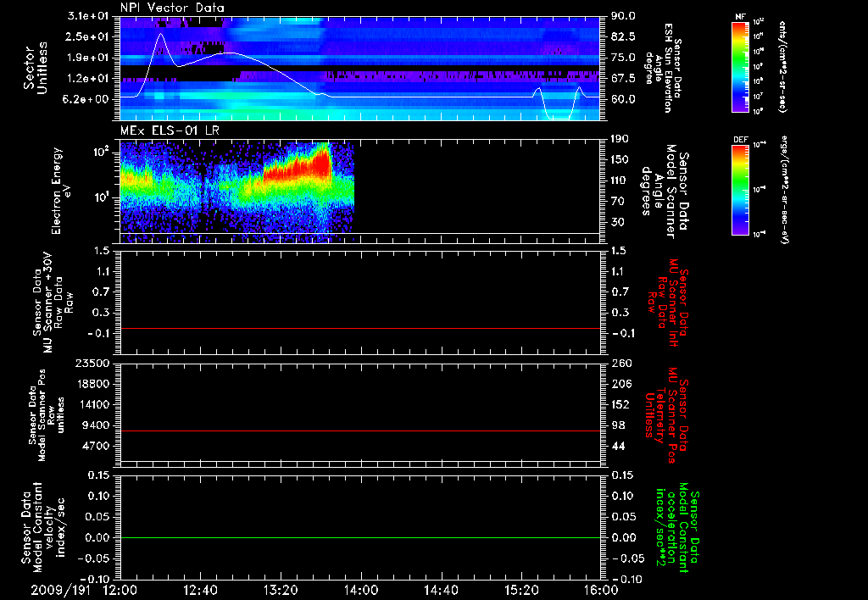Click the 150 scanner angle tick
Screen dimensions: 868x600
click(620, 159)
